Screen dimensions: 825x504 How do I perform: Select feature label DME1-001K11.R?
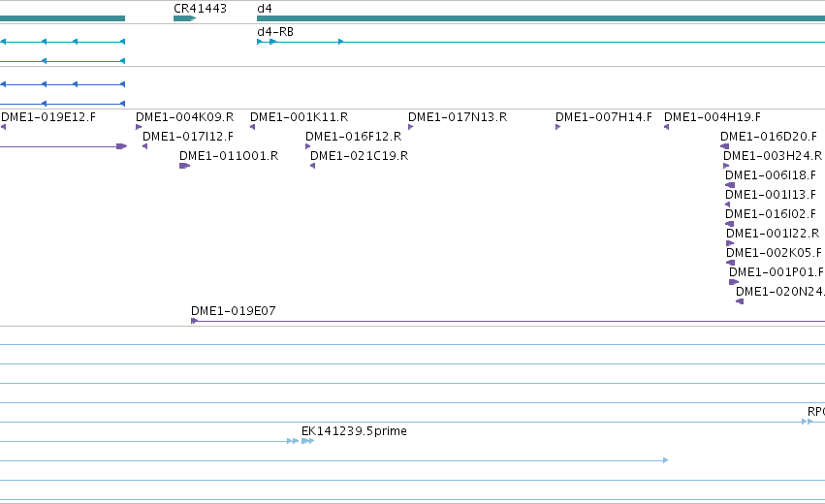[x=299, y=117]
